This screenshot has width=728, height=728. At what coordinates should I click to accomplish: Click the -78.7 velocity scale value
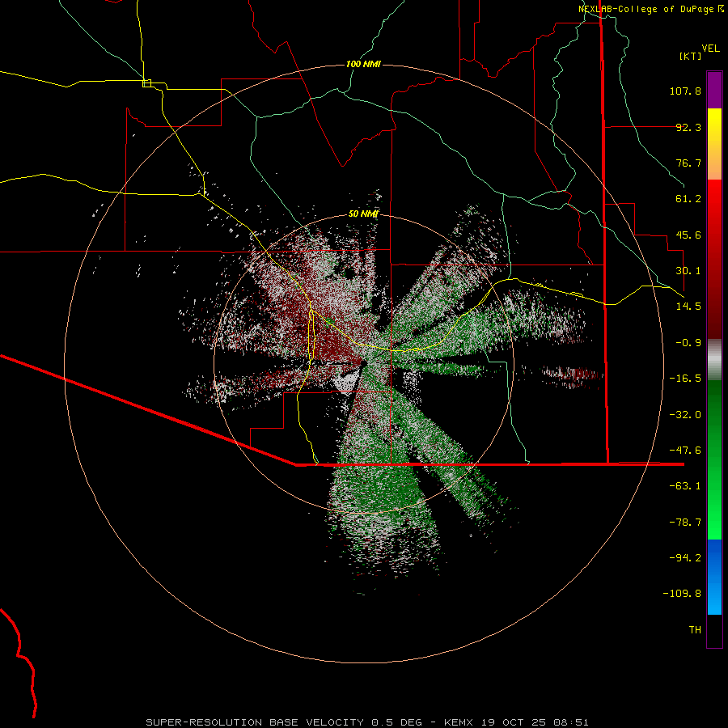coord(685,523)
